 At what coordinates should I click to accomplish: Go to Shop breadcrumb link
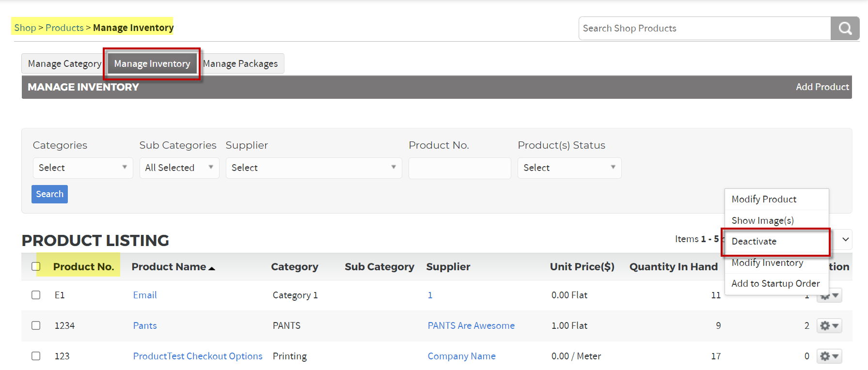pyautogui.click(x=25, y=28)
